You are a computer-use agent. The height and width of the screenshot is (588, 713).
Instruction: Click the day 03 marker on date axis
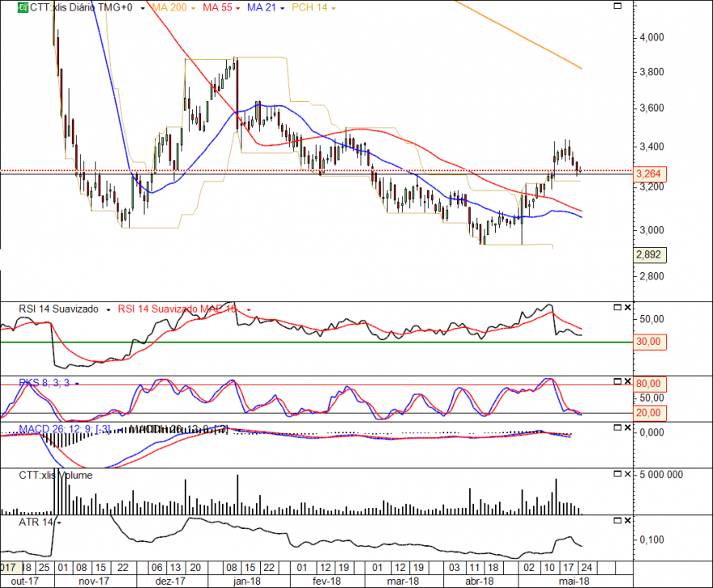pos(455,568)
